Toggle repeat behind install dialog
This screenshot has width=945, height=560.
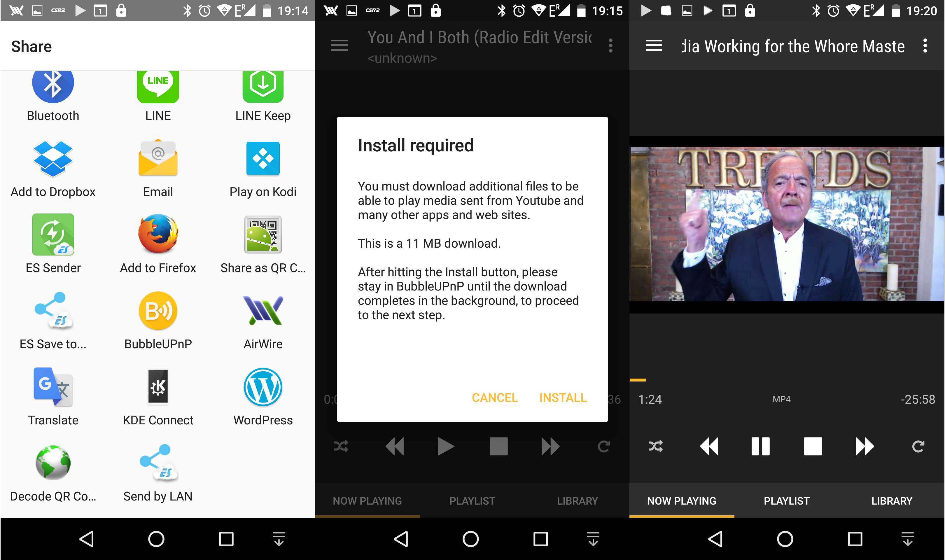tap(603, 447)
